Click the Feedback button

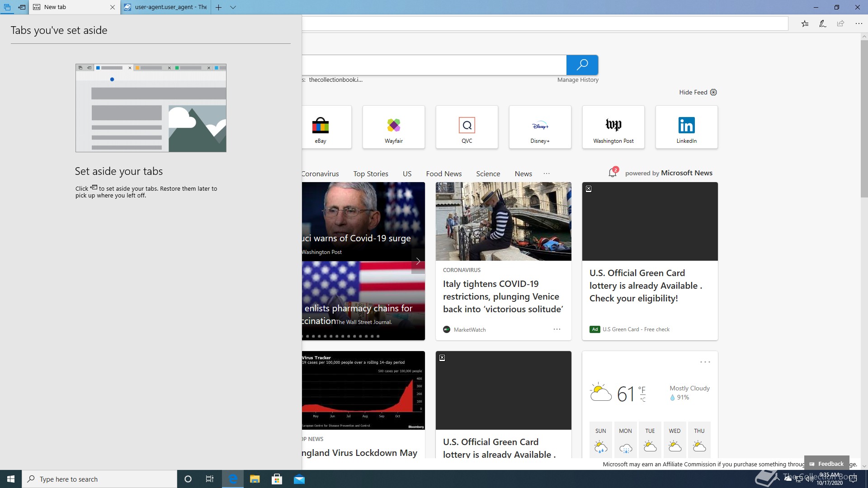point(826,464)
